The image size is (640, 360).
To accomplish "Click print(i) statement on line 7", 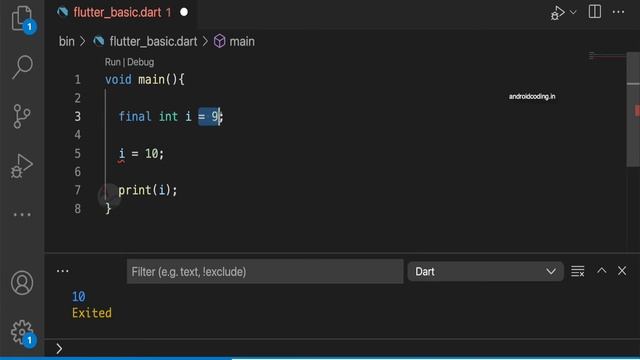I will tap(147, 190).
